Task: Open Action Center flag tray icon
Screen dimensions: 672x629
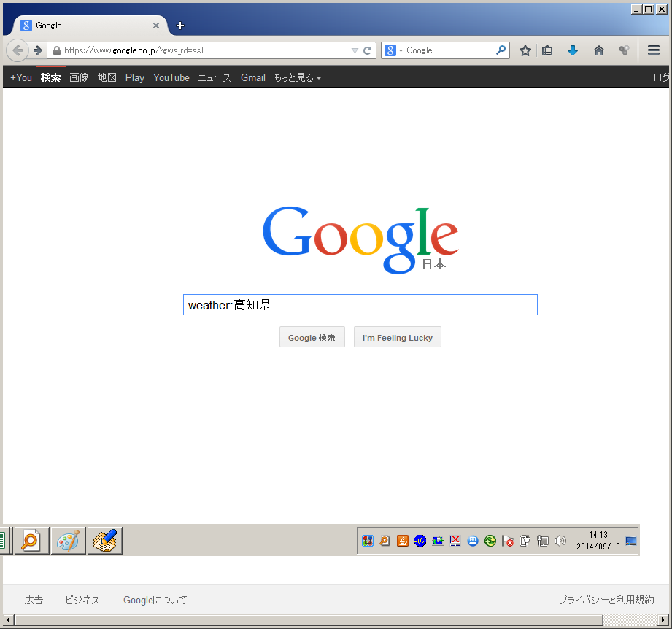Action: (x=508, y=541)
